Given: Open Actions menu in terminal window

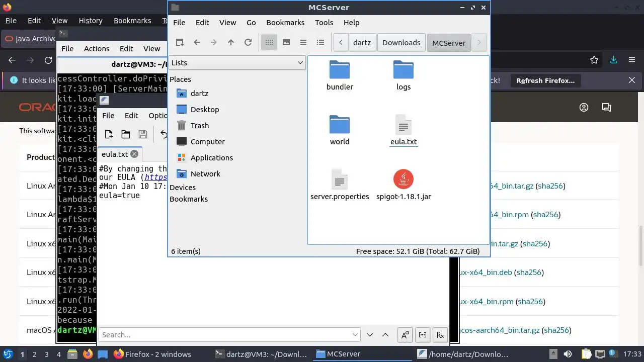Looking at the screenshot, I should pos(97,49).
